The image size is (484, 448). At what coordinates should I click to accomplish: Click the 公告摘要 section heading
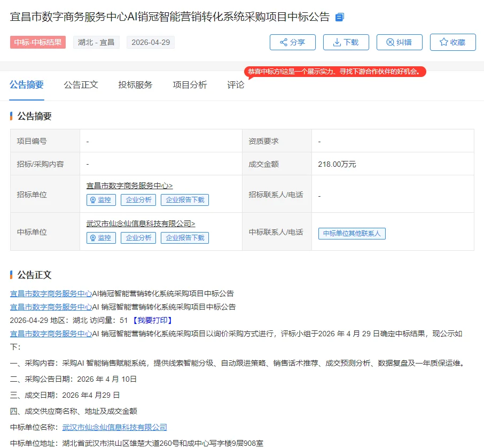pyautogui.click(x=34, y=116)
